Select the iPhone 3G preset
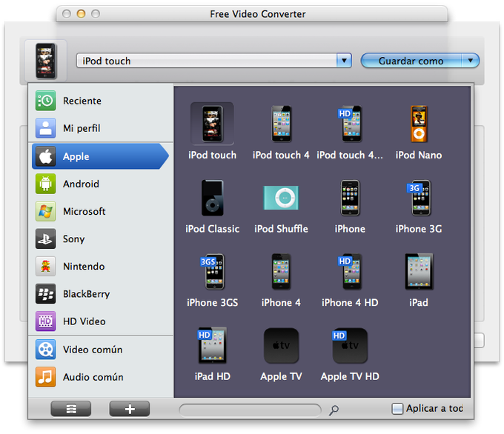 419,198
